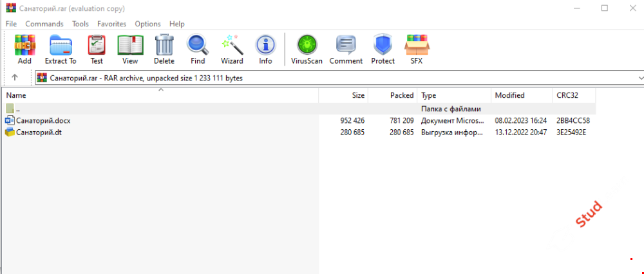Expand the archive path dropdown

[x=639, y=78]
